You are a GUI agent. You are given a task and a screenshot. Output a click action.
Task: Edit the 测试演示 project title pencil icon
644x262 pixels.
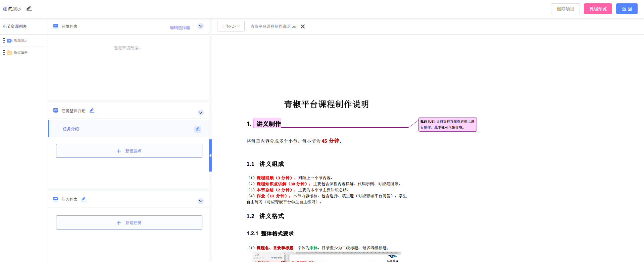(29, 8)
